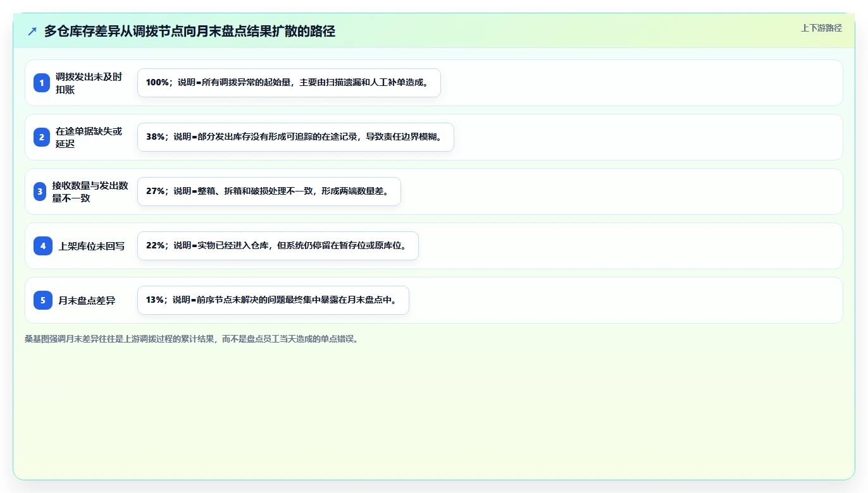Viewport: 868px width, 493px height.
Task: Select step badge number 5
Action: coord(43,300)
